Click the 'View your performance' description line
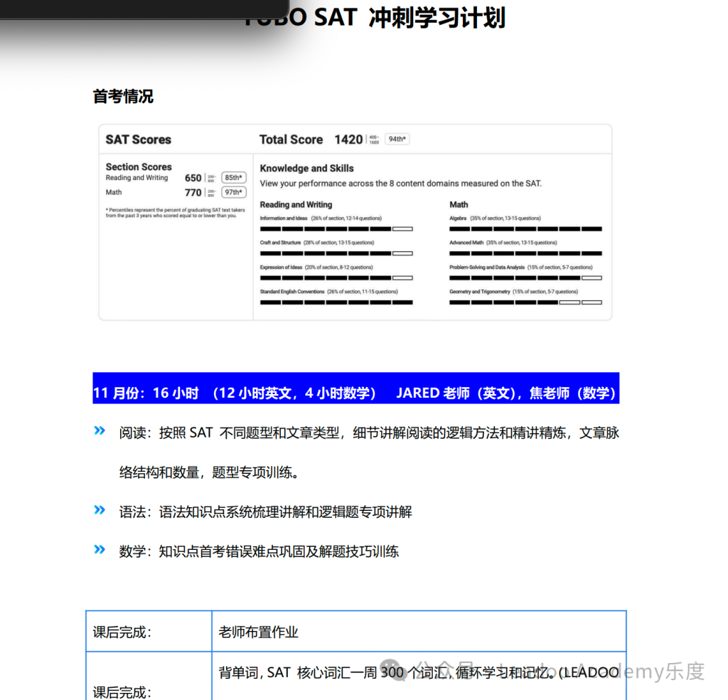Screen dimensions: 728x700 [401, 184]
